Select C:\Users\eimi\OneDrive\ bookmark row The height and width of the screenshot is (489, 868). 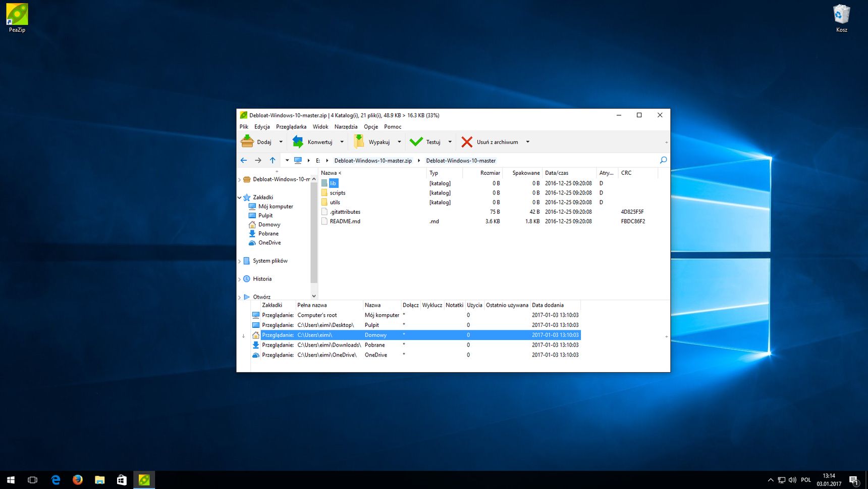[415, 355]
